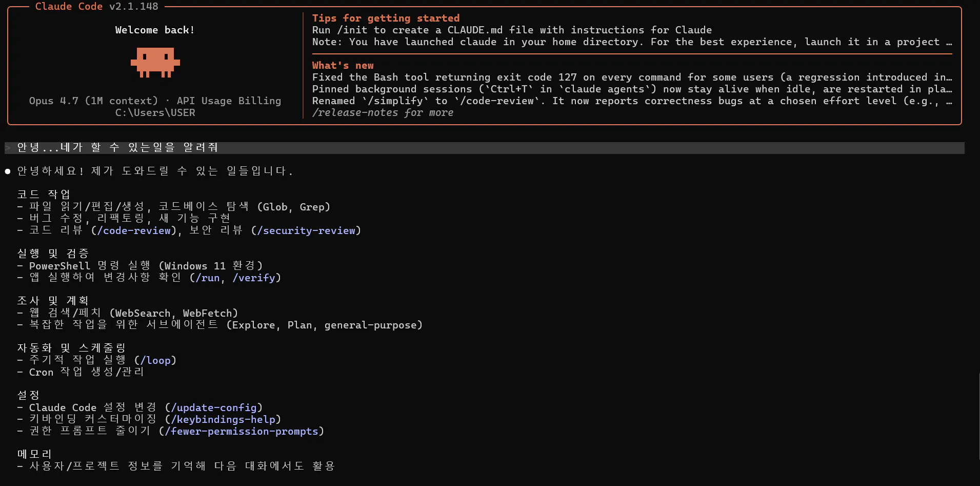980x486 pixels.
Task: Click the "What's new" heading
Action: pos(343,65)
